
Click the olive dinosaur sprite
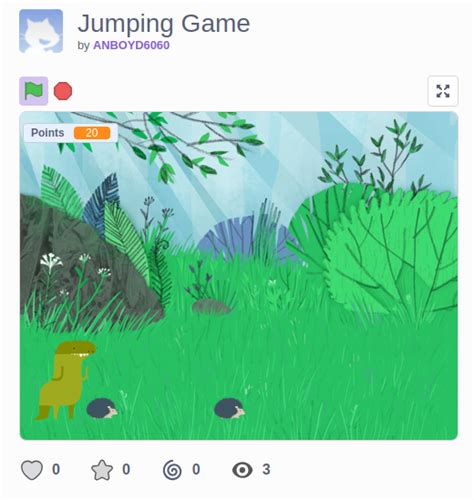pos(65,380)
